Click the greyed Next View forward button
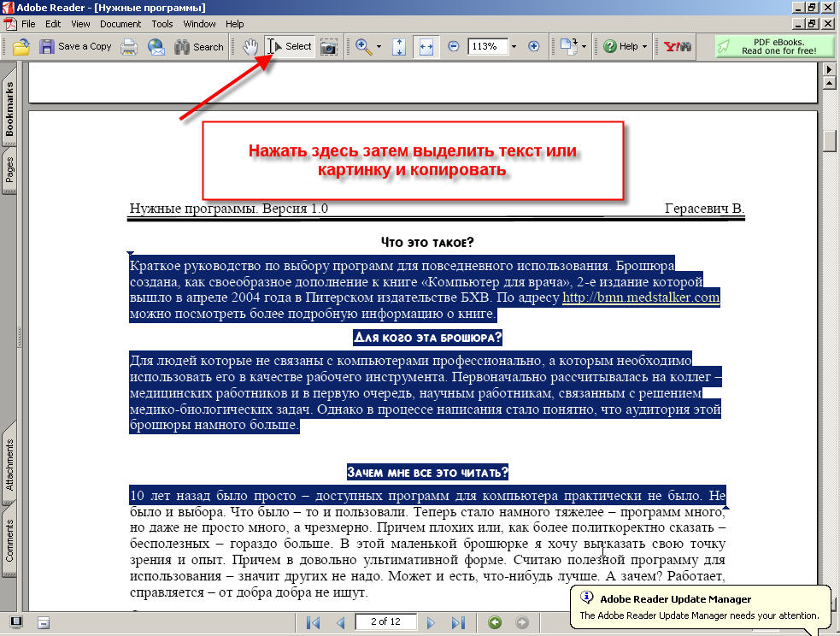The width and height of the screenshot is (840, 636). point(522,622)
